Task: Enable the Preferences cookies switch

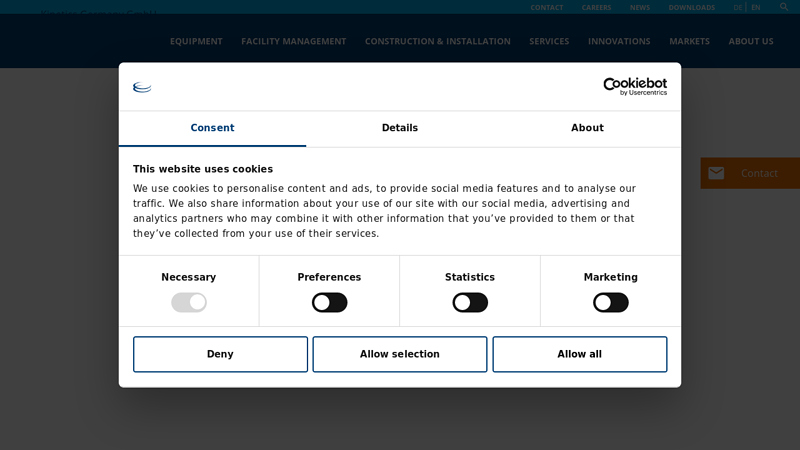Action: tap(330, 303)
